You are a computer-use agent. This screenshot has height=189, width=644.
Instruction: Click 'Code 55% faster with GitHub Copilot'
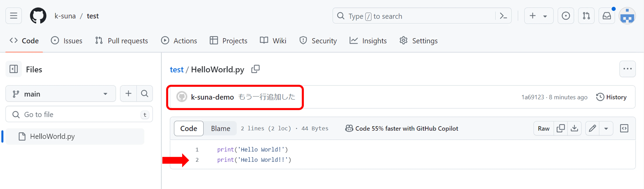tap(402, 129)
